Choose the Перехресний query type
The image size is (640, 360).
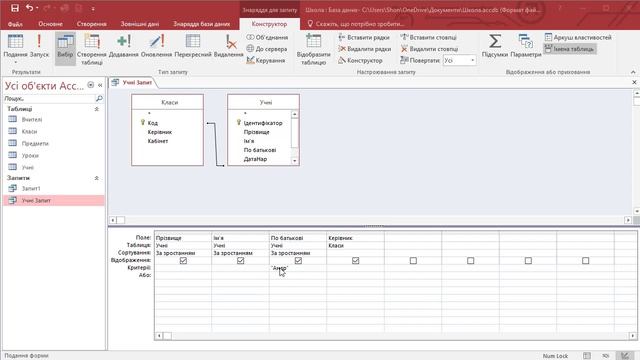(x=193, y=45)
